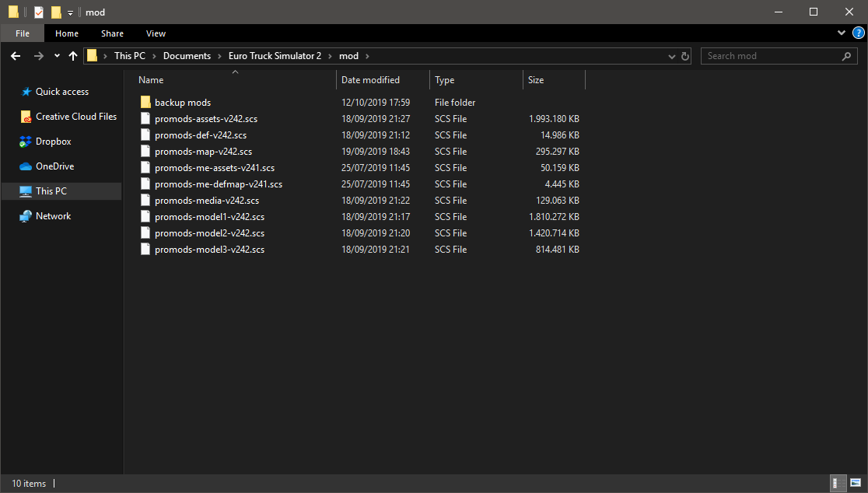This screenshot has width=868, height=493.
Task: Switch to Large icons view in status bar
Action: click(x=856, y=483)
